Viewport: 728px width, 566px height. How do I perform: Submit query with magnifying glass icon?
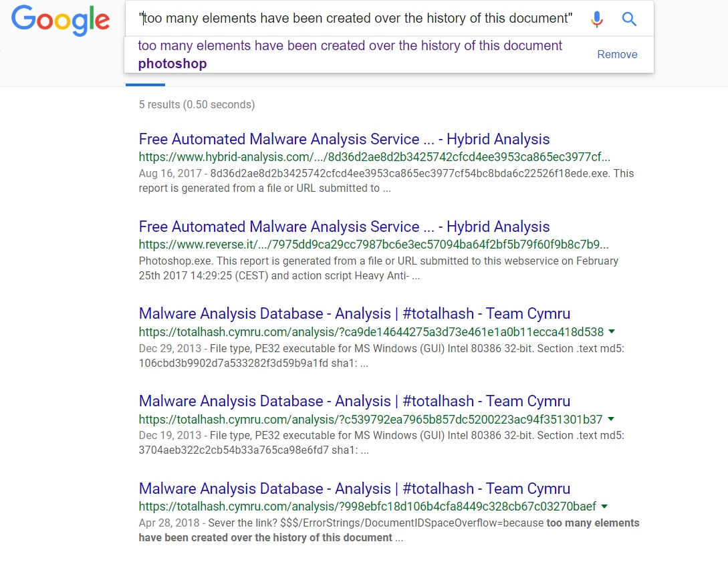tap(629, 19)
